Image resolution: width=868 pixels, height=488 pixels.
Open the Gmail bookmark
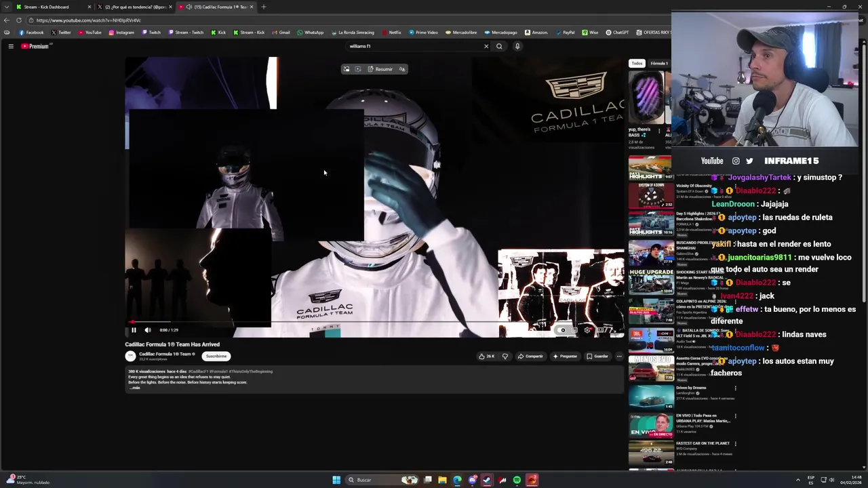click(281, 33)
